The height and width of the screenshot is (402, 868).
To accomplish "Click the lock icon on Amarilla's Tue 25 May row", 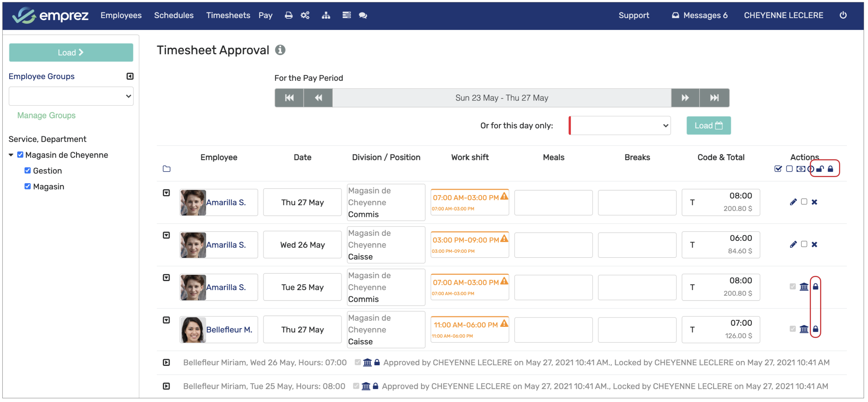I will click(815, 286).
